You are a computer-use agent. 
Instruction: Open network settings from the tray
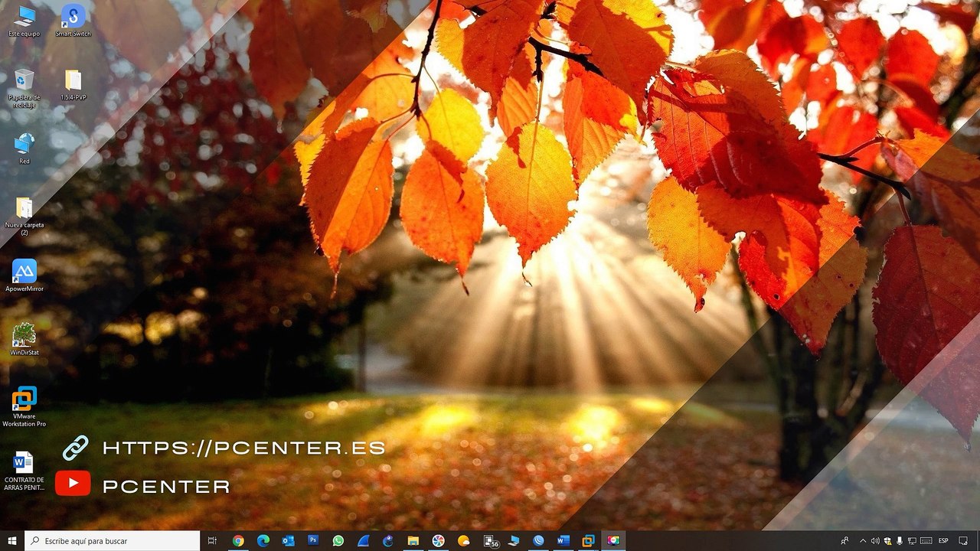[x=912, y=541]
